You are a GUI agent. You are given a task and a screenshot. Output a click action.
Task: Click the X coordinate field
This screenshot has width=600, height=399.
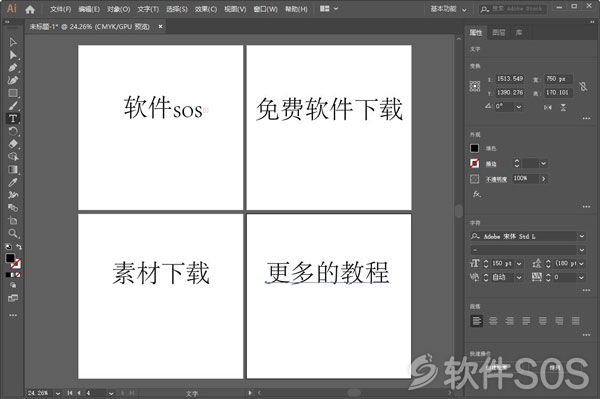[509, 79]
